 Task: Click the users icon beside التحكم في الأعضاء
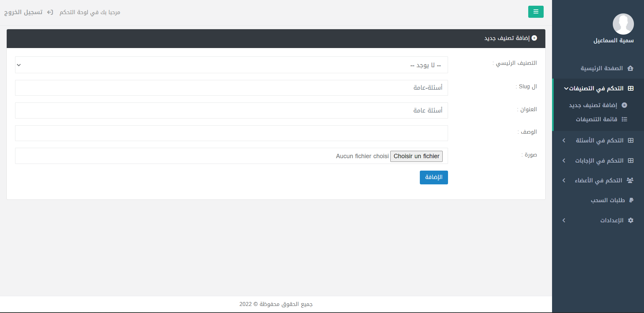(630, 180)
